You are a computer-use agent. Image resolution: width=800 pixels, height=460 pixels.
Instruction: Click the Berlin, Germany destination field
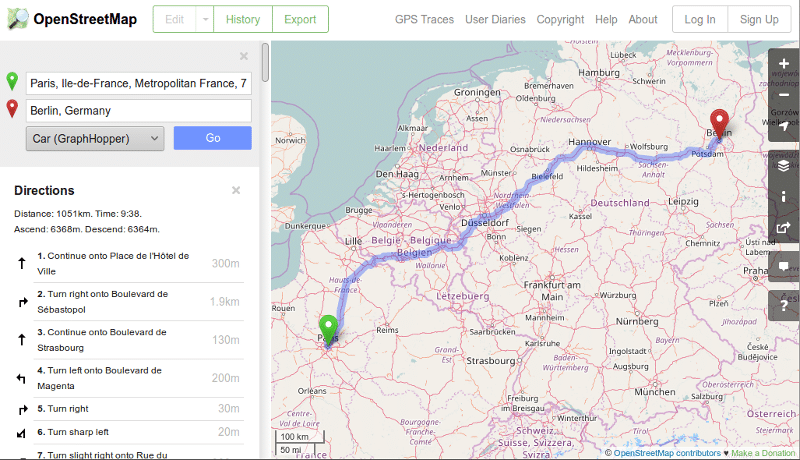pos(139,110)
